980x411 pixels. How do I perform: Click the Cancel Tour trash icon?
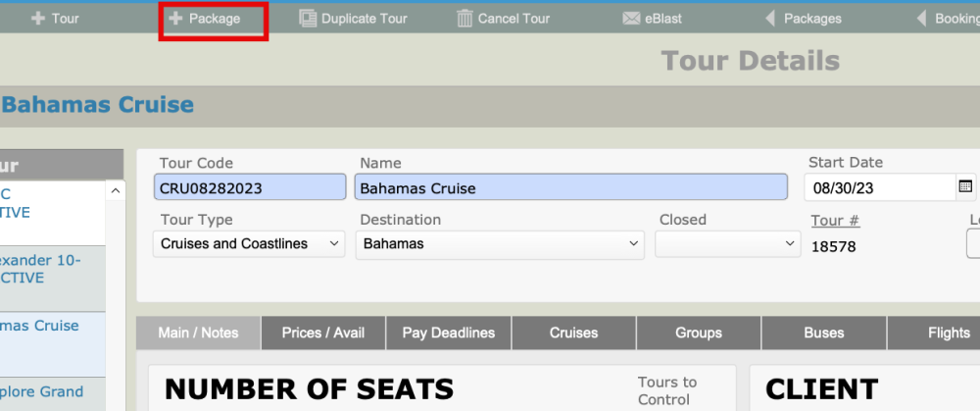(465, 19)
